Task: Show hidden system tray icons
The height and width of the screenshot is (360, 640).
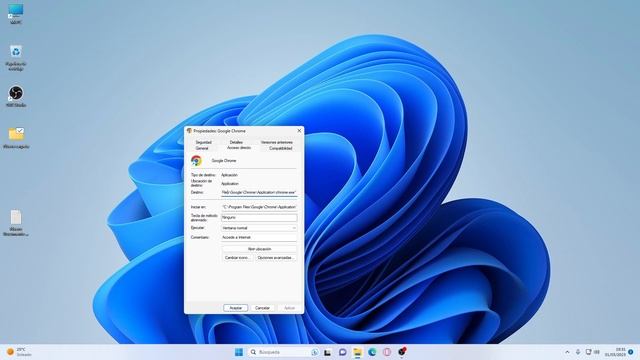Action: pos(567,352)
